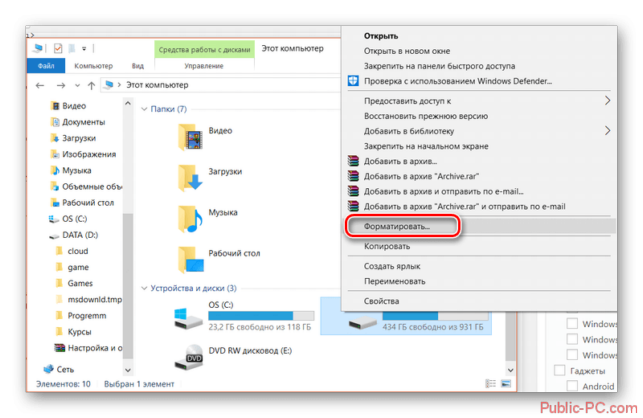Select the highlighted 931 ГБ drive icon
This screenshot has width=643, height=418.
coord(363,323)
